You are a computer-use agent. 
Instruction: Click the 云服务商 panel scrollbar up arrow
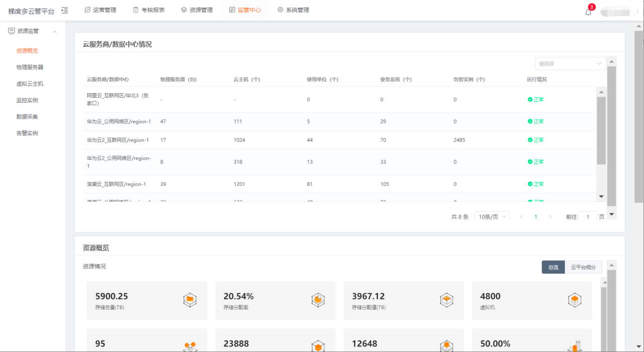612,61
